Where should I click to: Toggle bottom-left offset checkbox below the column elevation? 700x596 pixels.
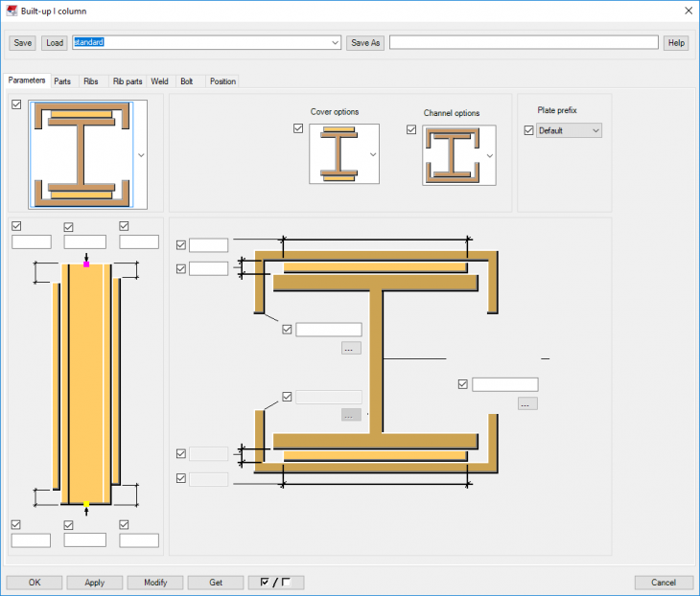(x=16, y=525)
